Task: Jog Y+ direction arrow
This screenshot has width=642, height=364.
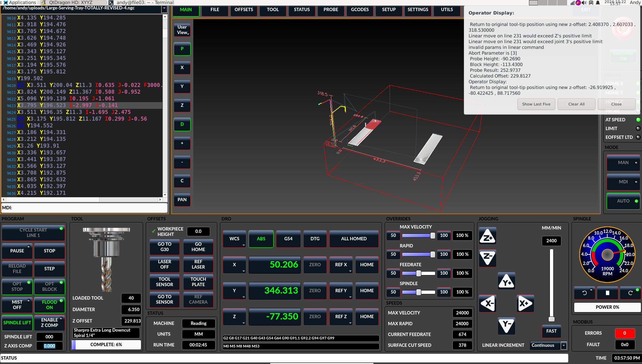Action: point(506,281)
